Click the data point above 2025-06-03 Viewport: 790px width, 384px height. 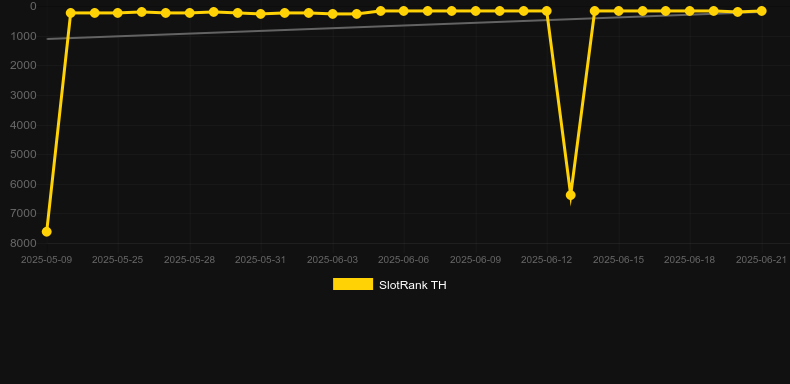[x=333, y=14]
